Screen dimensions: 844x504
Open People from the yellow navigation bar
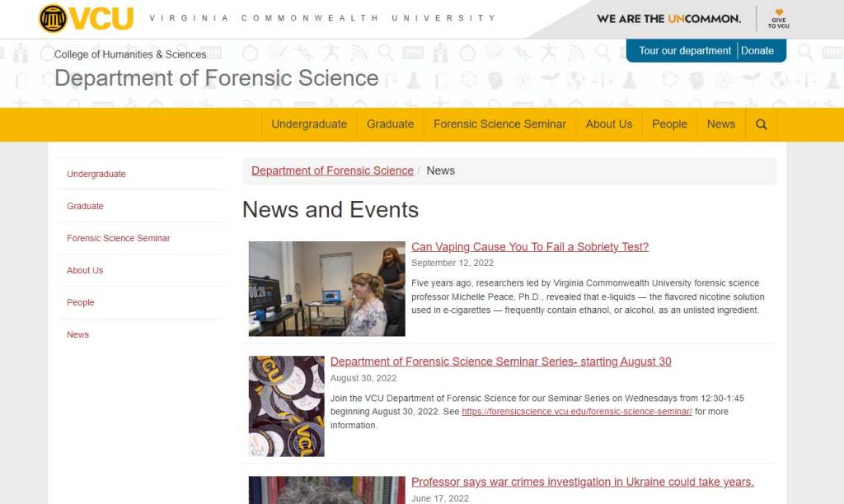pos(669,124)
